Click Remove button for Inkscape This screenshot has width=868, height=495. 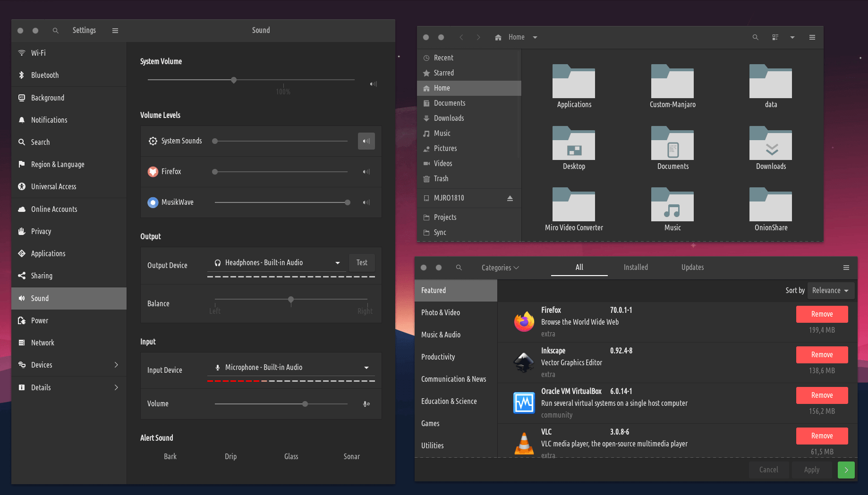click(x=822, y=355)
